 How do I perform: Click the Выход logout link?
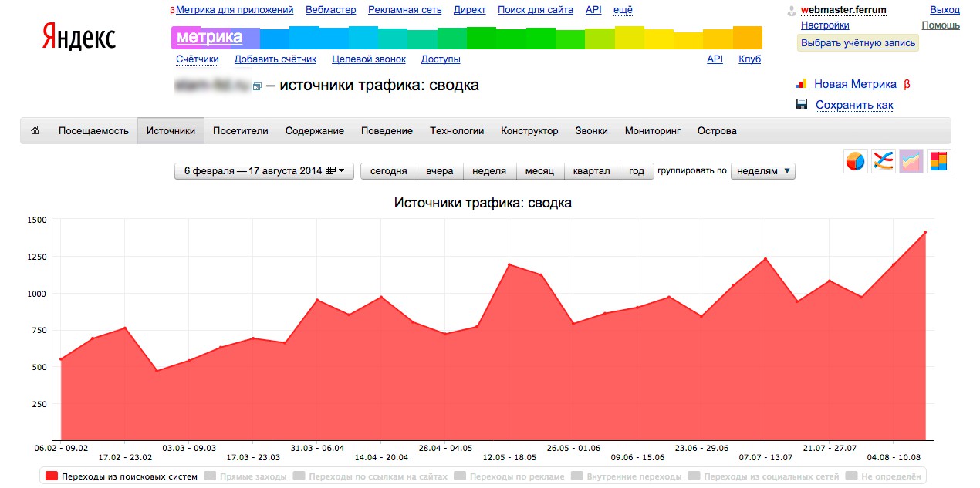tap(945, 10)
